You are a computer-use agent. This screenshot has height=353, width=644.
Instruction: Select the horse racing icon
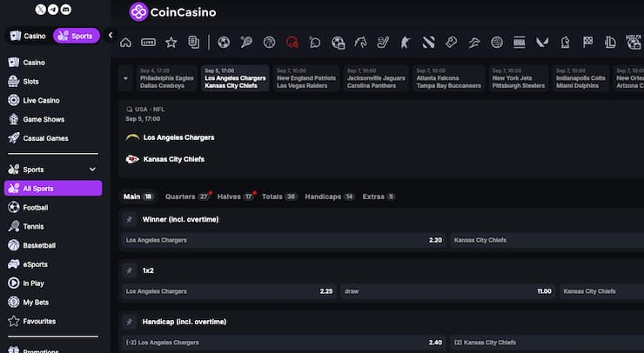360,43
